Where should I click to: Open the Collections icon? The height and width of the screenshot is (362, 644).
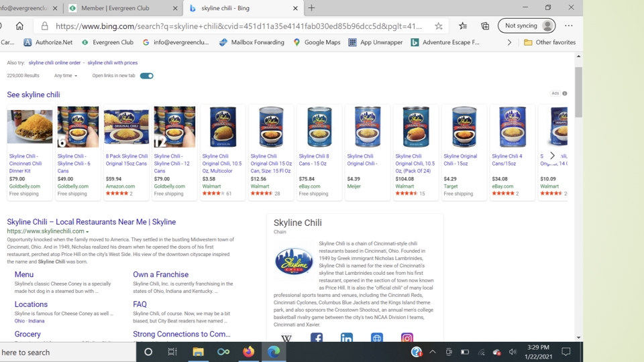click(485, 26)
